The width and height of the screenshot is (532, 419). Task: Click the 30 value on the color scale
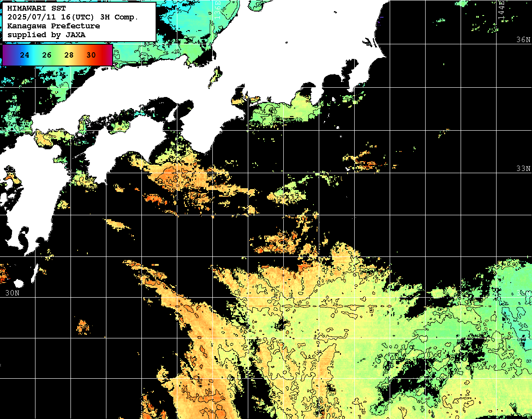click(x=91, y=55)
